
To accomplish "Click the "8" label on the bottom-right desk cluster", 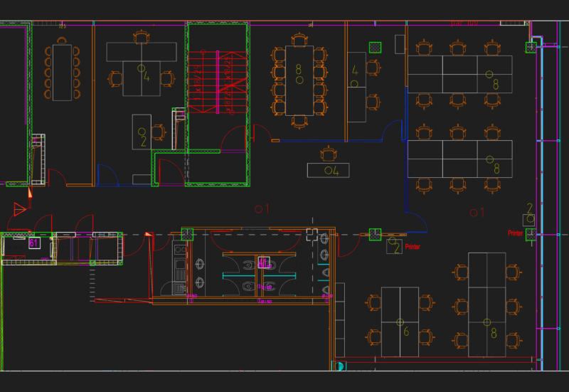I will click(494, 333).
